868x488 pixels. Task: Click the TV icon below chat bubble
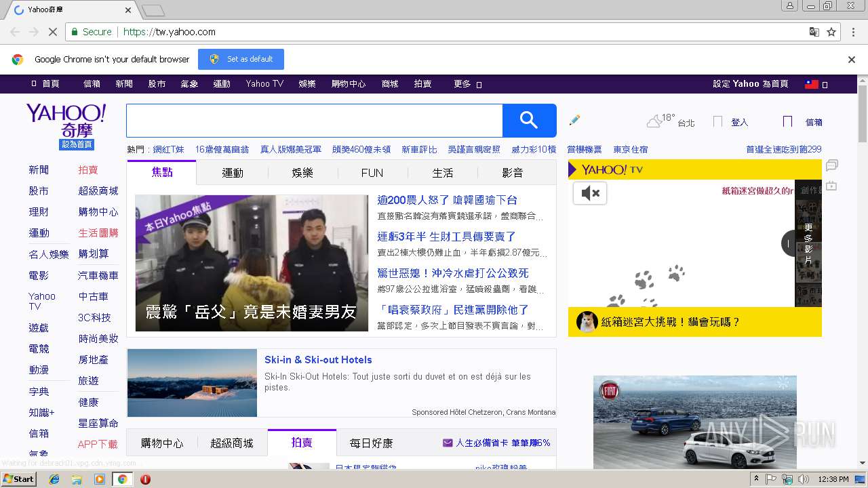point(832,186)
